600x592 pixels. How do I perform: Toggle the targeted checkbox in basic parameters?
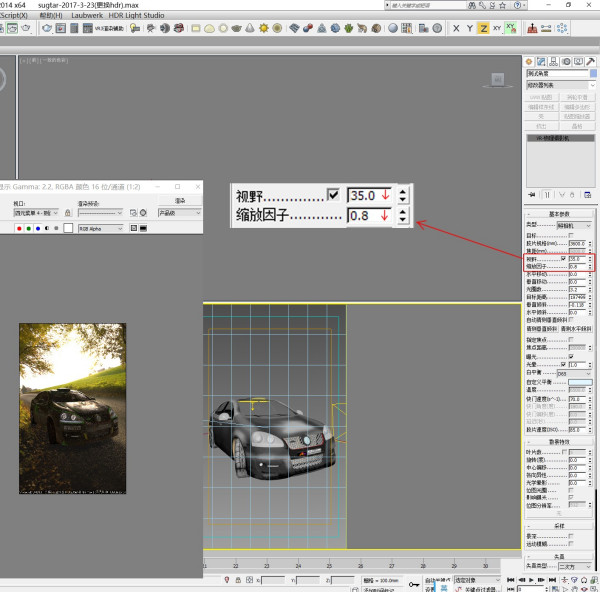coord(571,235)
